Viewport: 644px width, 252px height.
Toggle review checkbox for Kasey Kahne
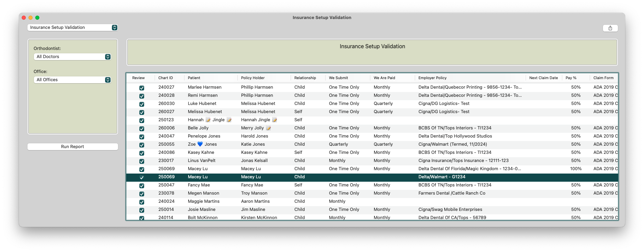[x=142, y=153]
